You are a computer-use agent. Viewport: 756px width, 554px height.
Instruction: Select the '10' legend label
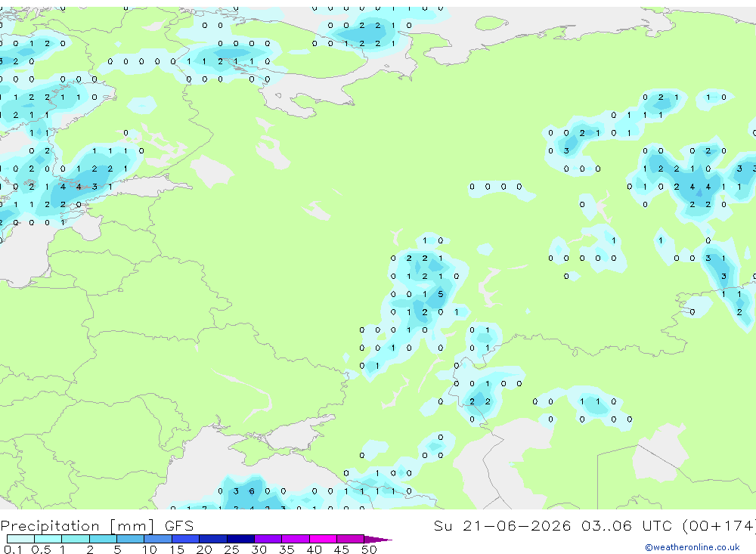[150, 549]
